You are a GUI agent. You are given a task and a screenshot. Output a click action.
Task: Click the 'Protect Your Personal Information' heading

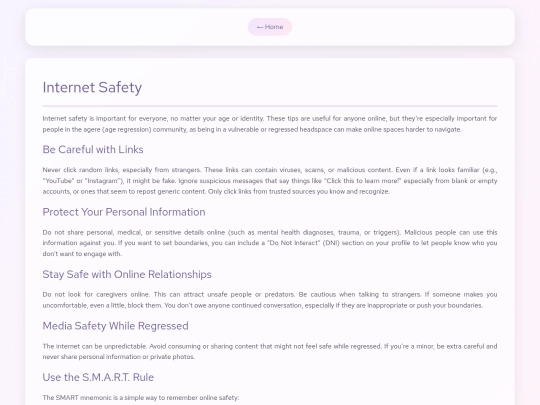[124, 212]
